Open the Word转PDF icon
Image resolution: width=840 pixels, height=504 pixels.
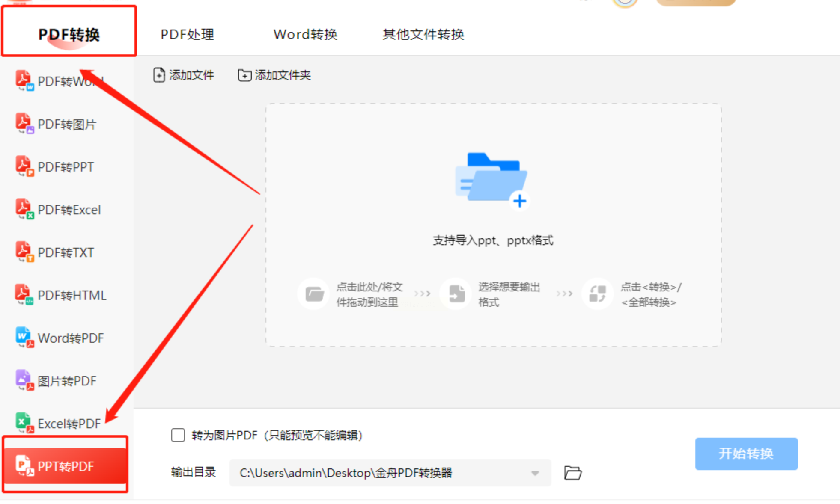point(24,338)
